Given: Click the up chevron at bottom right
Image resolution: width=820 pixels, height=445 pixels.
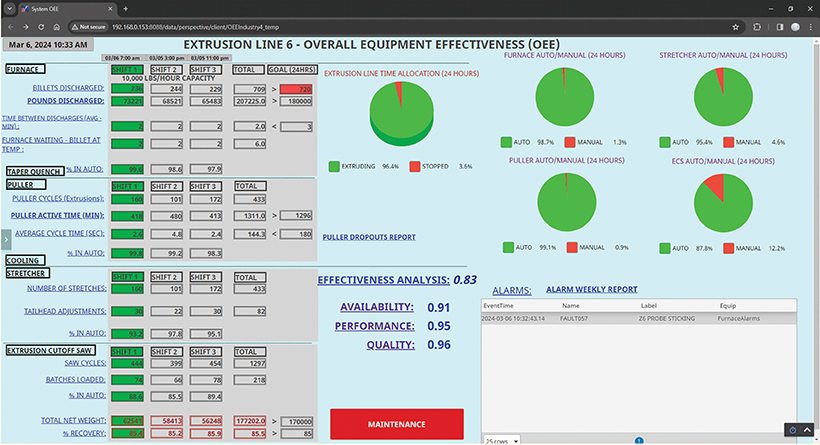Looking at the screenshot, I should coord(807,430).
